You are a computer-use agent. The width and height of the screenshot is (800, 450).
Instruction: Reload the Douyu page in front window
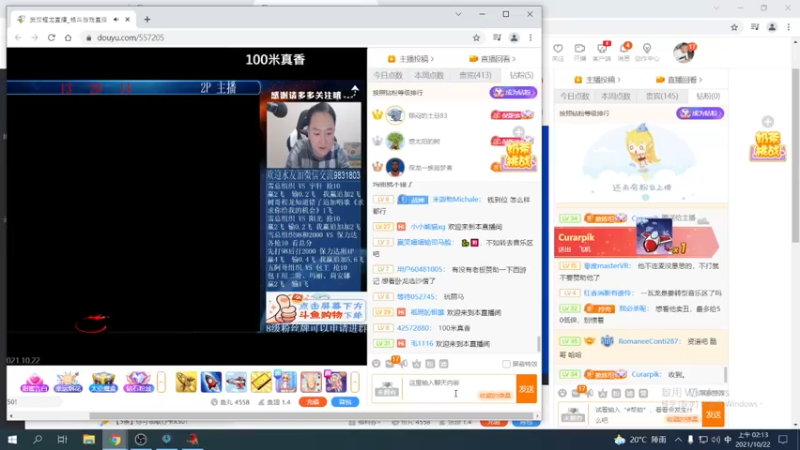(52, 38)
